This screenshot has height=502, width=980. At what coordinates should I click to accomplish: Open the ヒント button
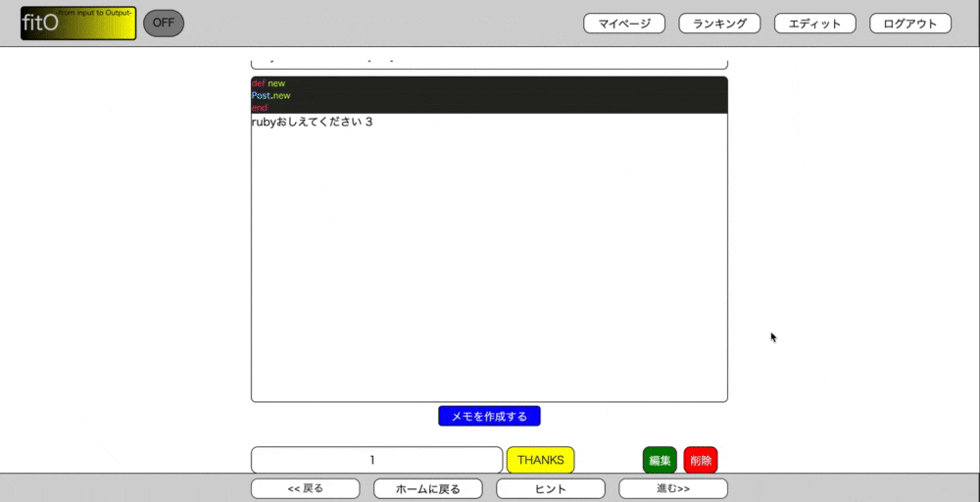point(551,489)
